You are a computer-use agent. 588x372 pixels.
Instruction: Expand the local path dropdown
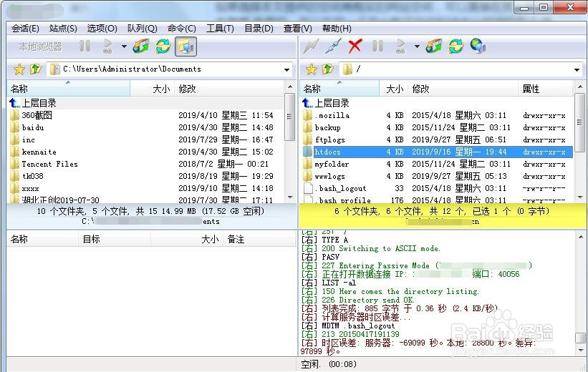pos(287,69)
